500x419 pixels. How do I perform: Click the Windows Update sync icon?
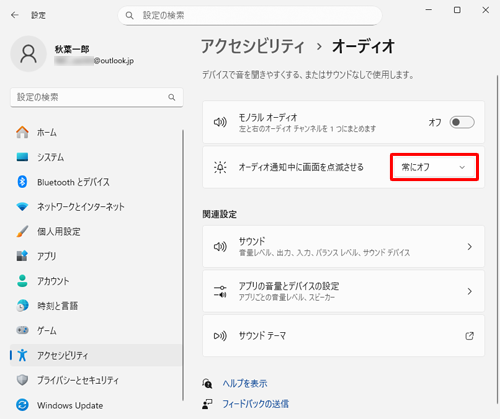[22, 405]
